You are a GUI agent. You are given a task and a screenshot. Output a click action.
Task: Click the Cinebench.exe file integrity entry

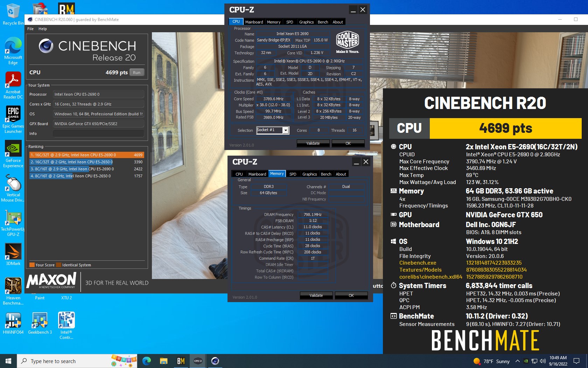(418, 263)
